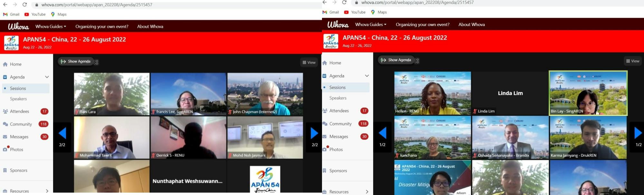Open Sponsors in the left window sidebar

click(18, 170)
